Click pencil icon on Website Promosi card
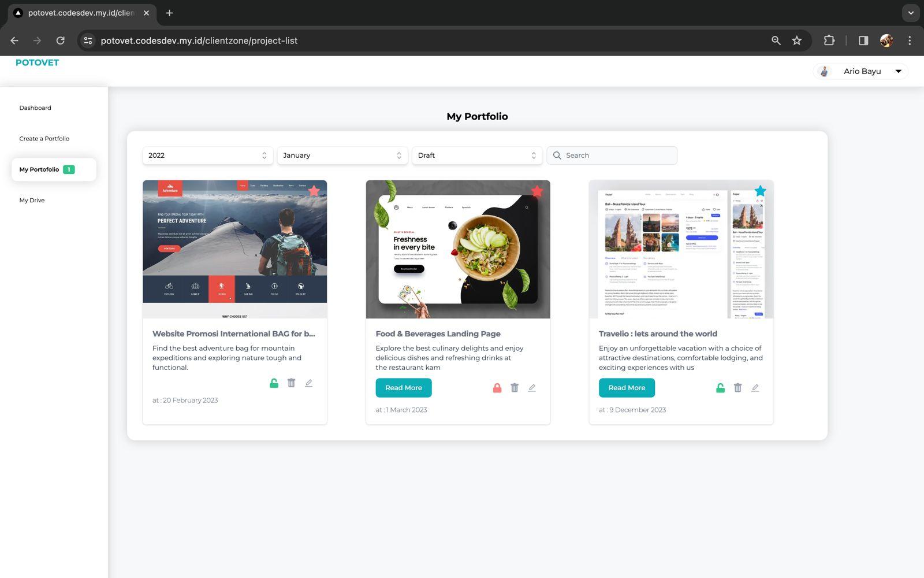 pyautogui.click(x=308, y=383)
